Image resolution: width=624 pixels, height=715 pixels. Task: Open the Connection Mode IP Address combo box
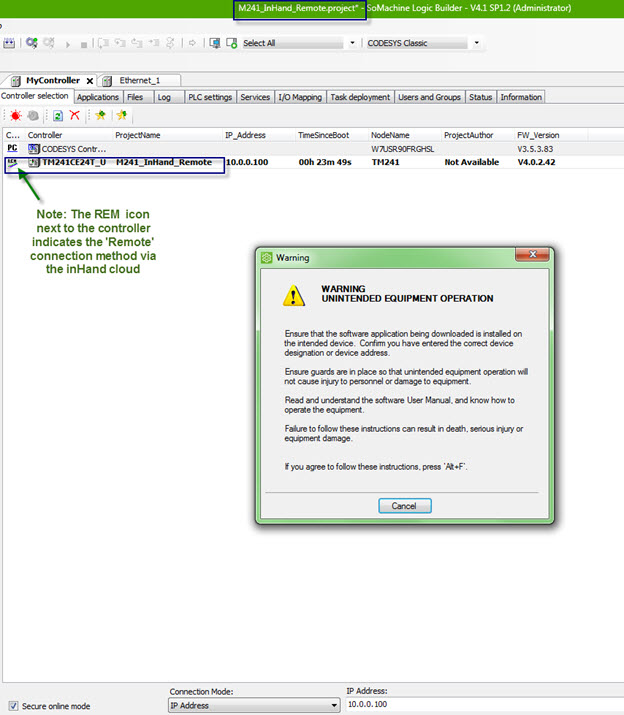[x=254, y=705]
